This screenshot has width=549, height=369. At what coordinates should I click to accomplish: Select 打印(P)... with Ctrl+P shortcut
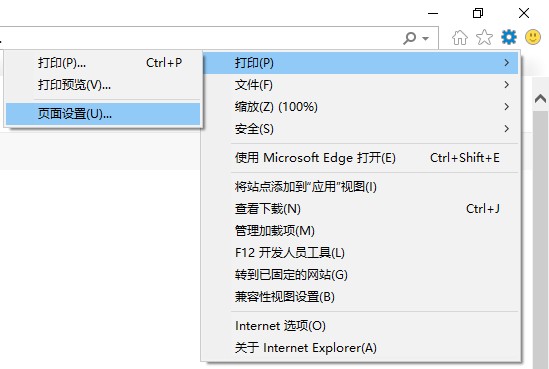pyautogui.click(x=103, y=63)
